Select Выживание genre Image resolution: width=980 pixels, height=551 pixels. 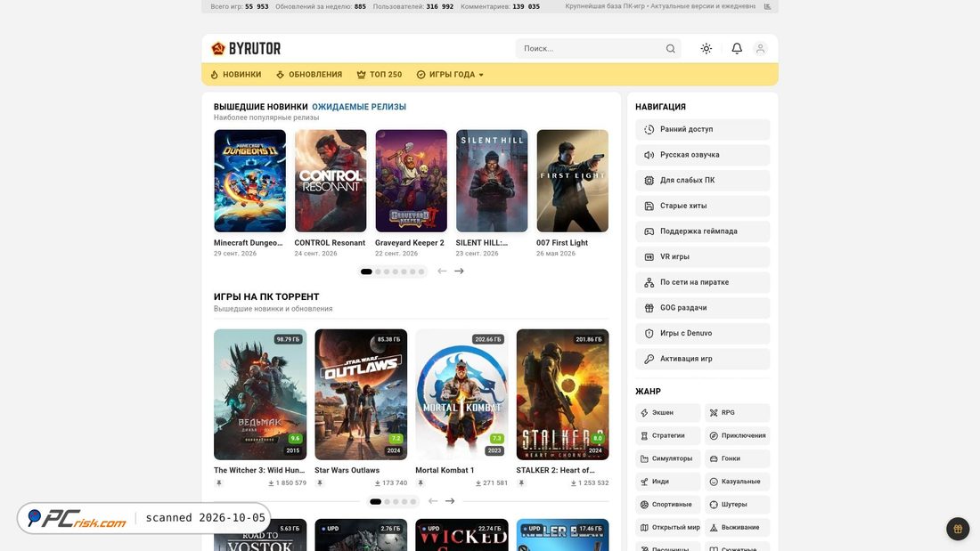click(738, 528)
